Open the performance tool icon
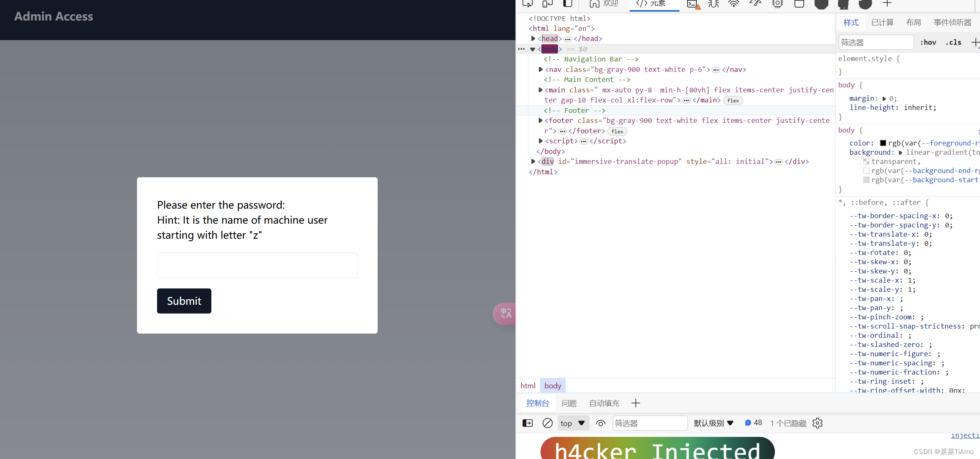Image resolution: width=980 pixels, height=459 pixels. coord(756,4)
